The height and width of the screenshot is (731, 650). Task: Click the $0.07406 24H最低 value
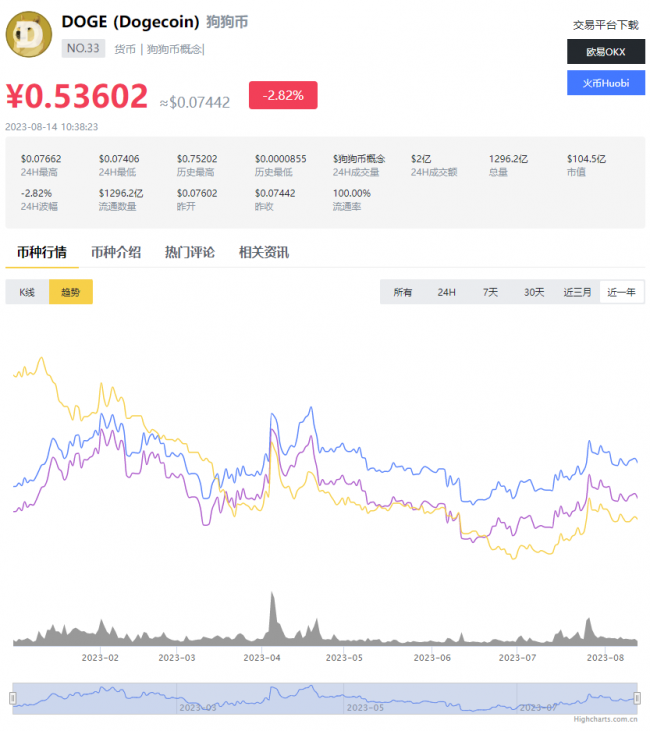(119, 159)
